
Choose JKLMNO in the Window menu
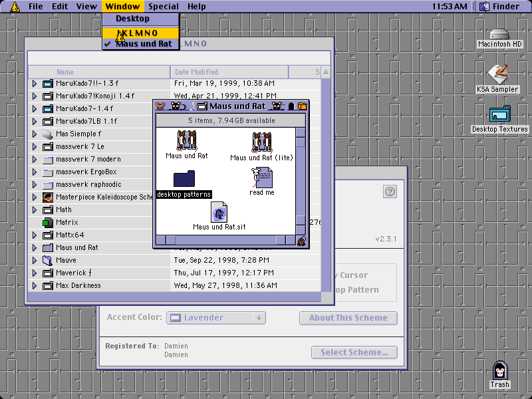point(141,33)
